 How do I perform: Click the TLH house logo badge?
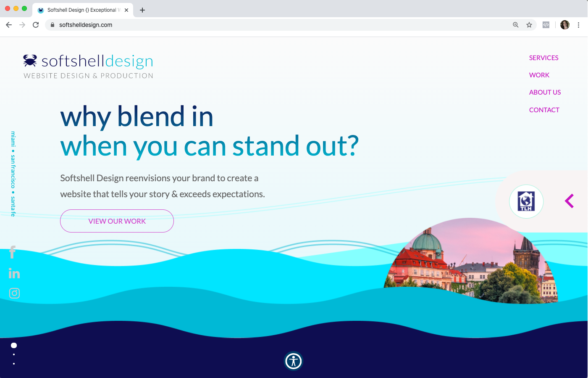click(x=526, y=201)
